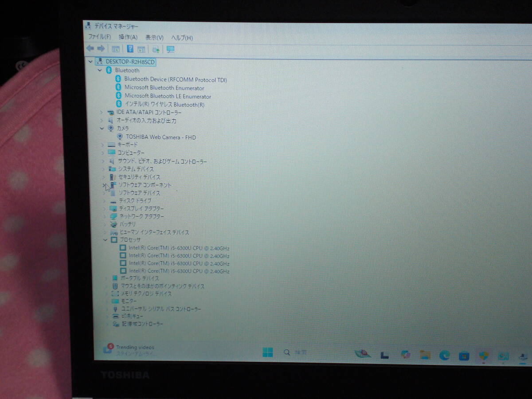Open the Copilot taskbar icon
The width and height of the screenshot is (532, 399).
(x=405, y=354)
